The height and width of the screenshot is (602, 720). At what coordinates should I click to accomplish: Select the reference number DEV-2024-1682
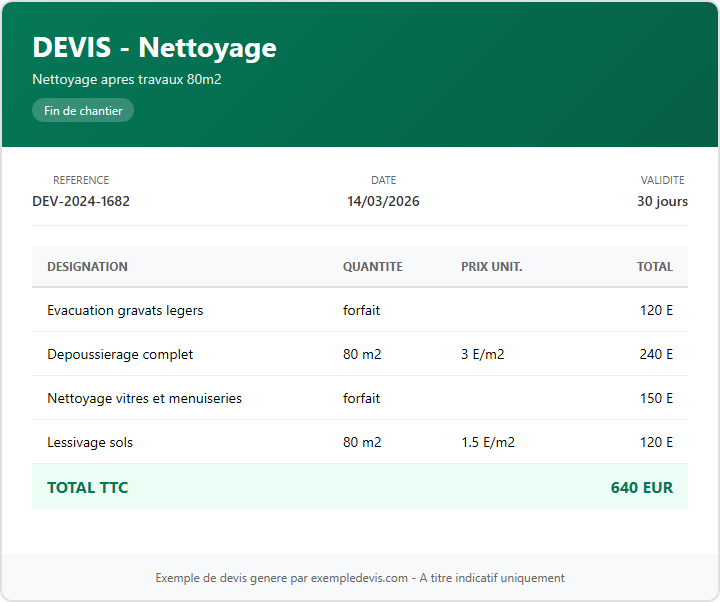(x=81, y=201)
